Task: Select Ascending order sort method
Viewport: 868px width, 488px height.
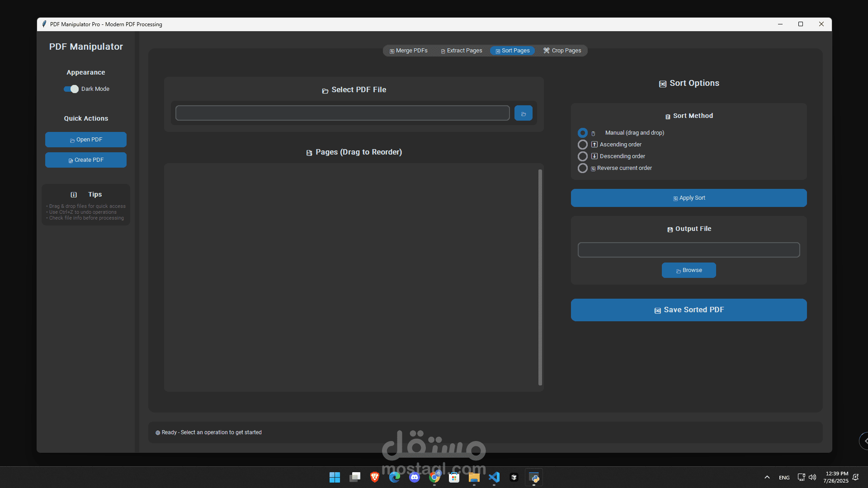Action: point(583,145)
